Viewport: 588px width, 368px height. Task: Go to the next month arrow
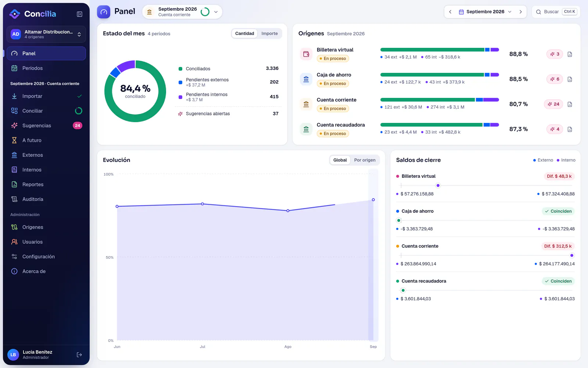tap(520, 12)
